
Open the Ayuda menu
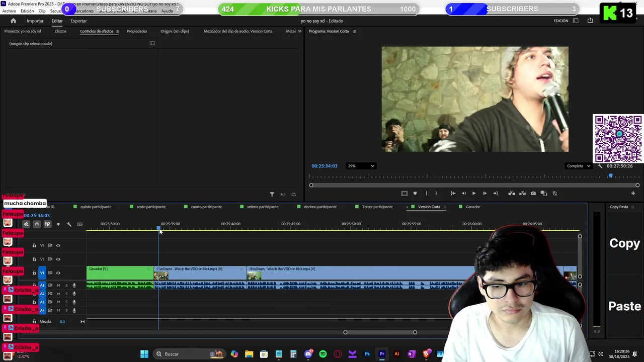(167, 11)
